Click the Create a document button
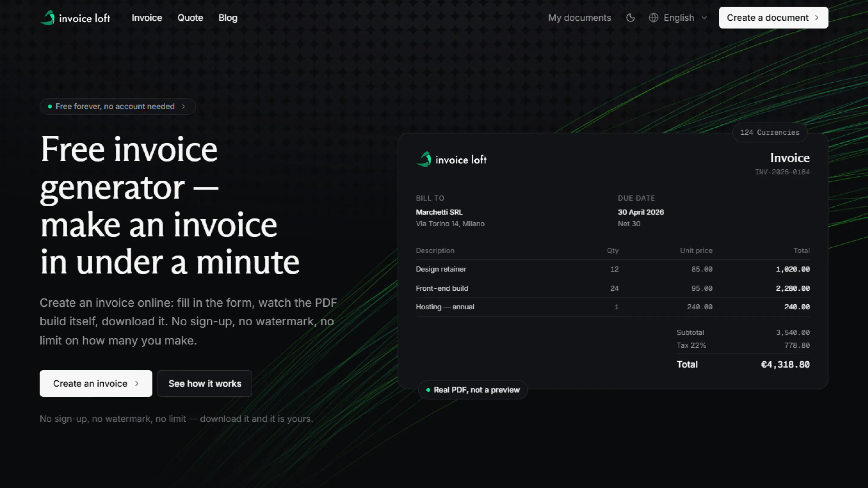Screen dimensions: 868x488 point(773,17)
